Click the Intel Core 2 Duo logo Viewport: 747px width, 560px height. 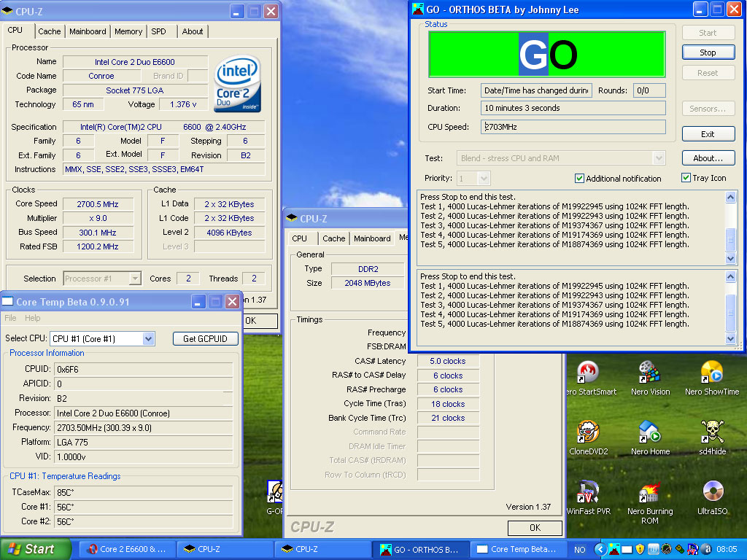pos(237,84)
